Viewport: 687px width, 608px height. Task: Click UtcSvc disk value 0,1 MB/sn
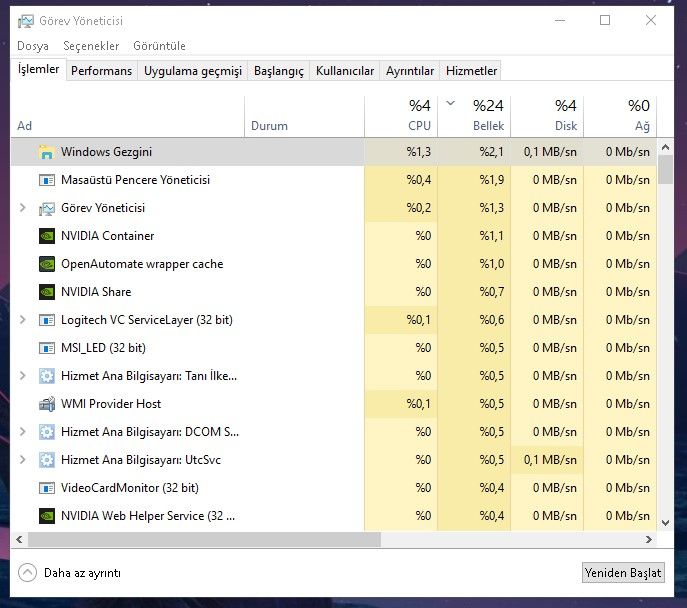click(550, 460)
